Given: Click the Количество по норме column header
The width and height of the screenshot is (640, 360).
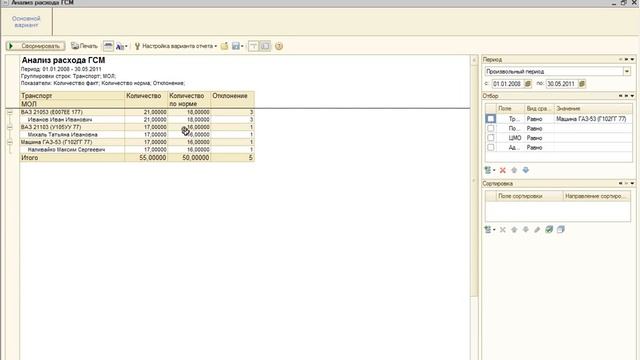Looking at the screenshot, I should (x=189, y=100).
